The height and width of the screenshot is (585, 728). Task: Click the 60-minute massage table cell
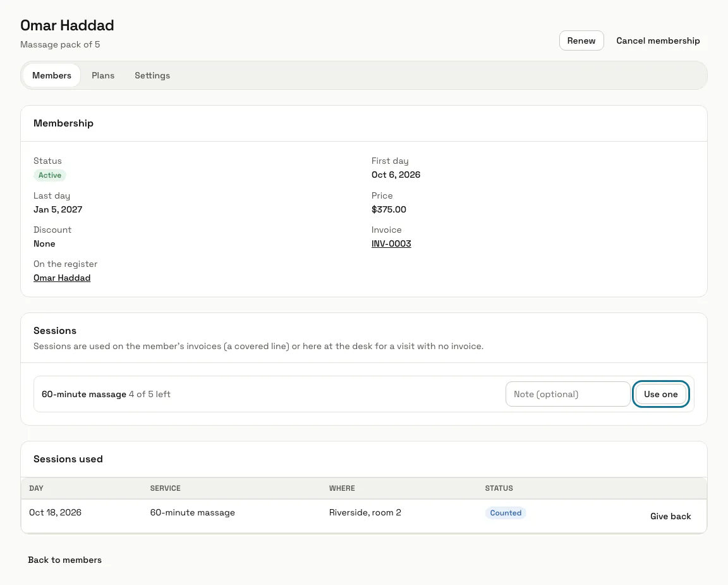pos(192,512)
